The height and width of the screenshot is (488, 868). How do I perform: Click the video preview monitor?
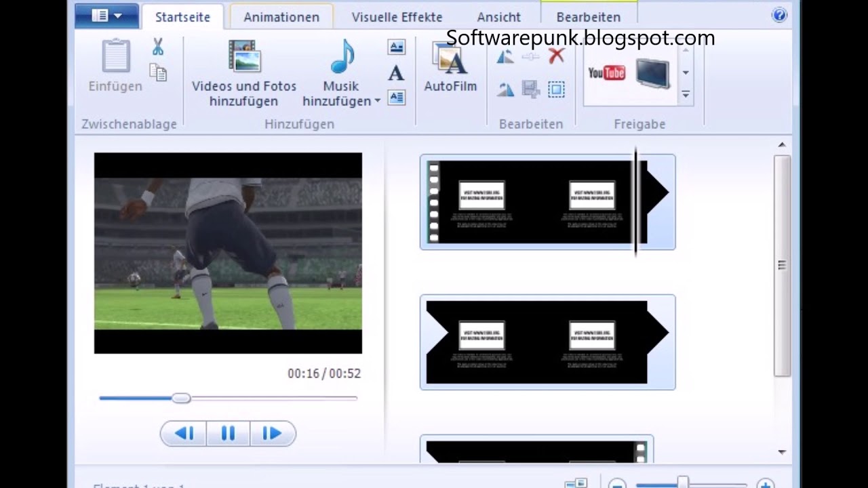coord(228,253)
